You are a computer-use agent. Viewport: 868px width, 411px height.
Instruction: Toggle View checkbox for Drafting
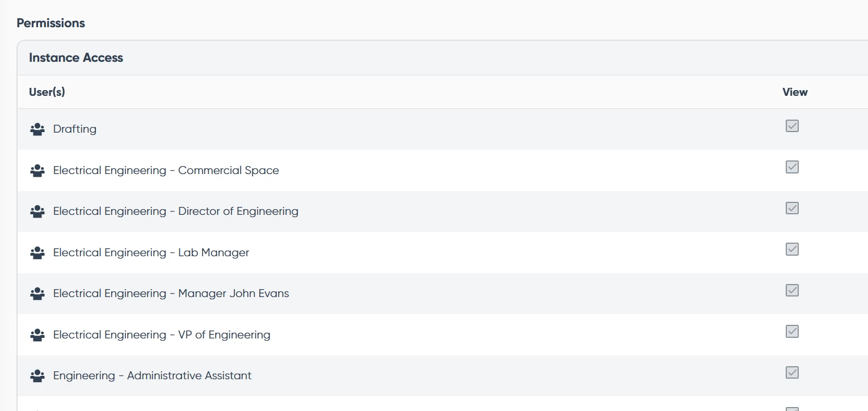[x=792, y=126]
